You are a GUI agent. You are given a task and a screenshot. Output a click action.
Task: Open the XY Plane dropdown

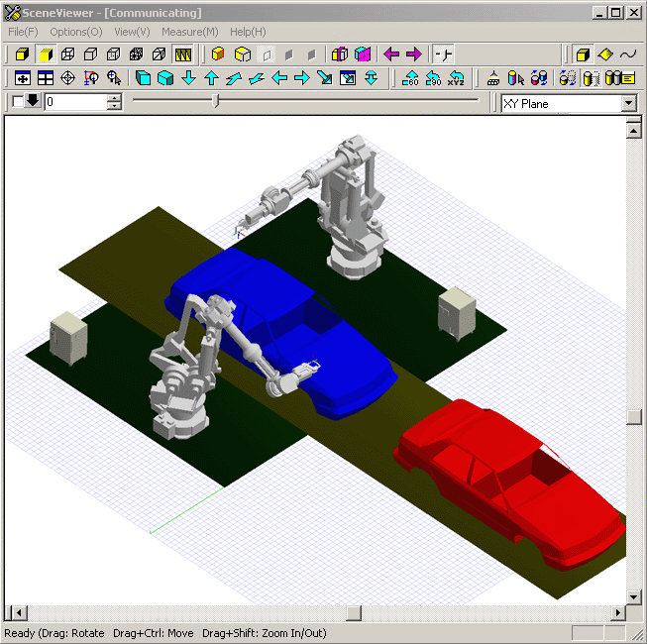(x=628, y=103)
